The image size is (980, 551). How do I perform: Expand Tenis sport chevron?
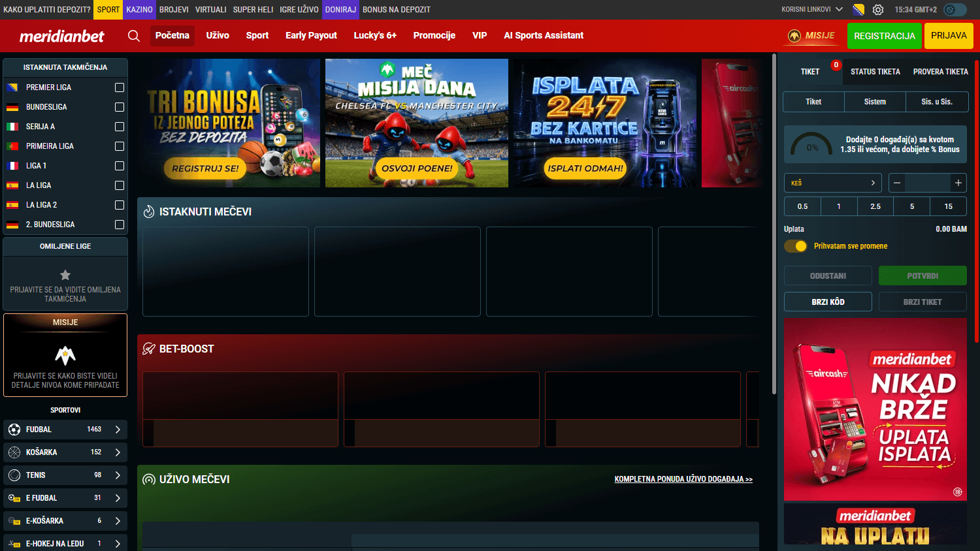click(x=118, y=475)
